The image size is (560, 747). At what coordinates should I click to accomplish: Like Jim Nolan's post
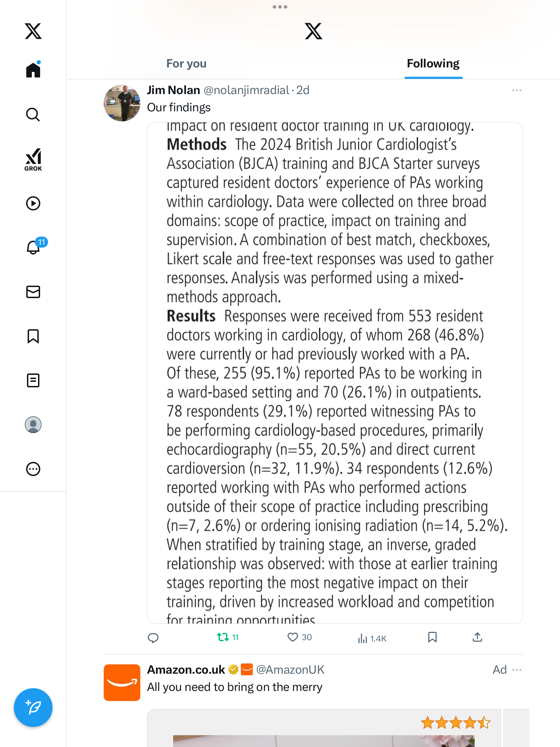click(293, 637)
